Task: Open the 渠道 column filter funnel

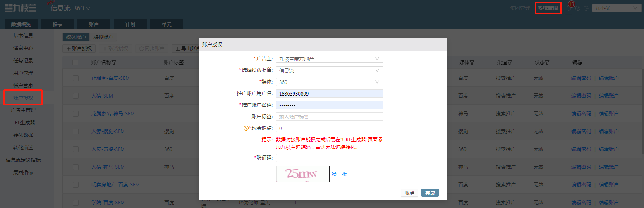Action: click(x=510, y=62)
